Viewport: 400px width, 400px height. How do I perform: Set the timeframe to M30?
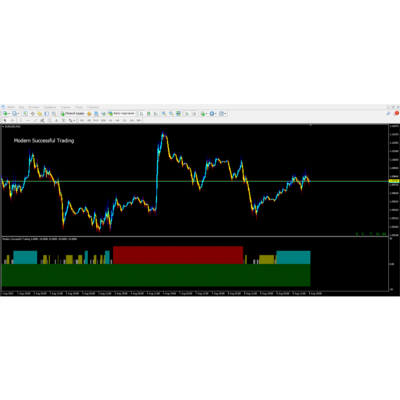pos(103,120)
